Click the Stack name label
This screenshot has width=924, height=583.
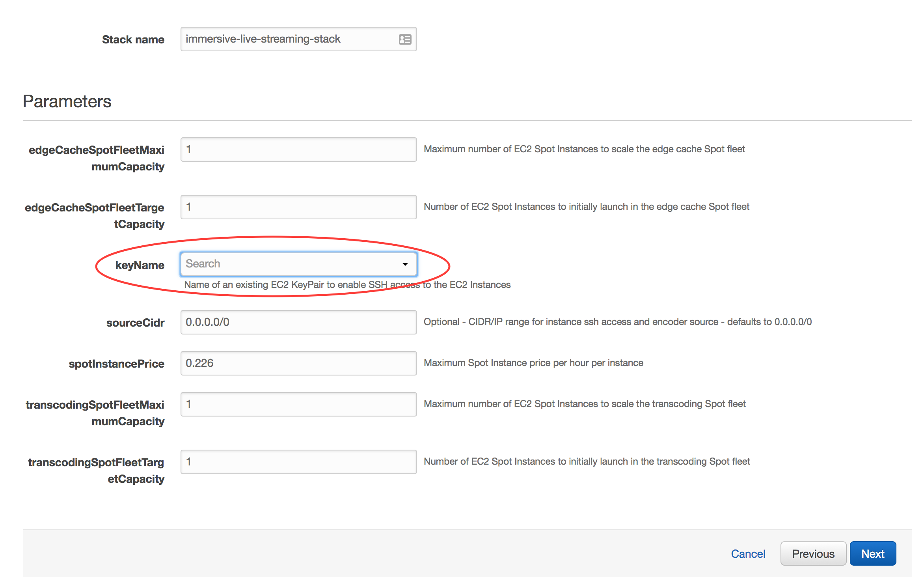coord(133,39)
